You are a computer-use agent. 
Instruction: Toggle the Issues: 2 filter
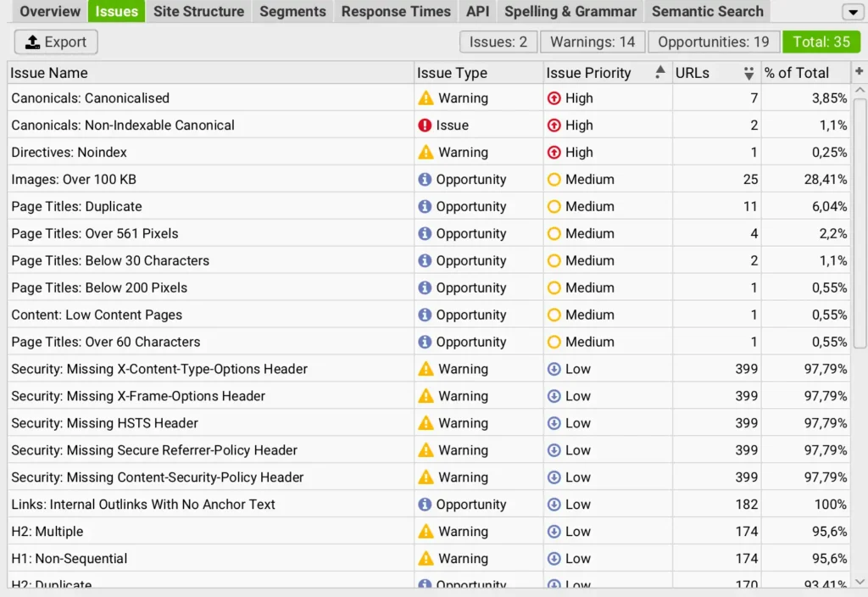pyautogui.click(x=498, y=42)
